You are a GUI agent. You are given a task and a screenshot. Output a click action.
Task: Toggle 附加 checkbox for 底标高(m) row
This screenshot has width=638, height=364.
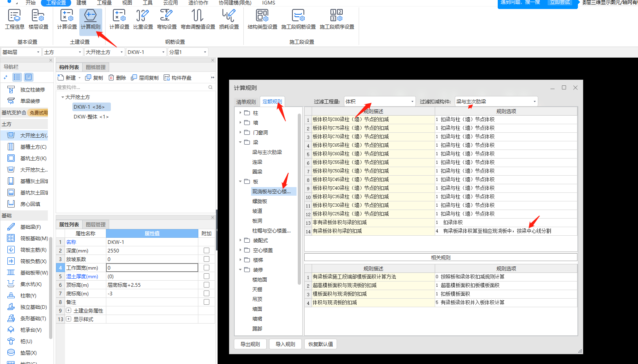point(207,293)
